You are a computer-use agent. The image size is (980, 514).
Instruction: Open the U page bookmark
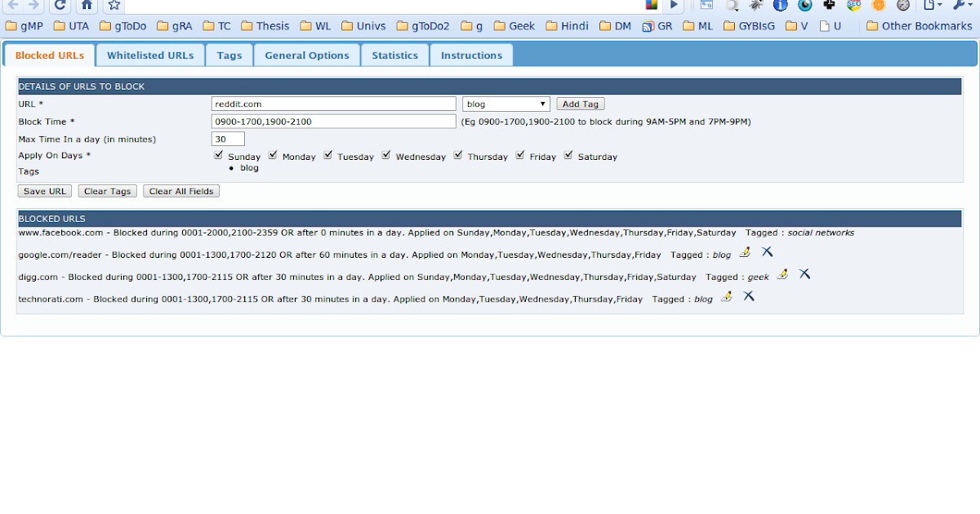[x=831, y=26]
